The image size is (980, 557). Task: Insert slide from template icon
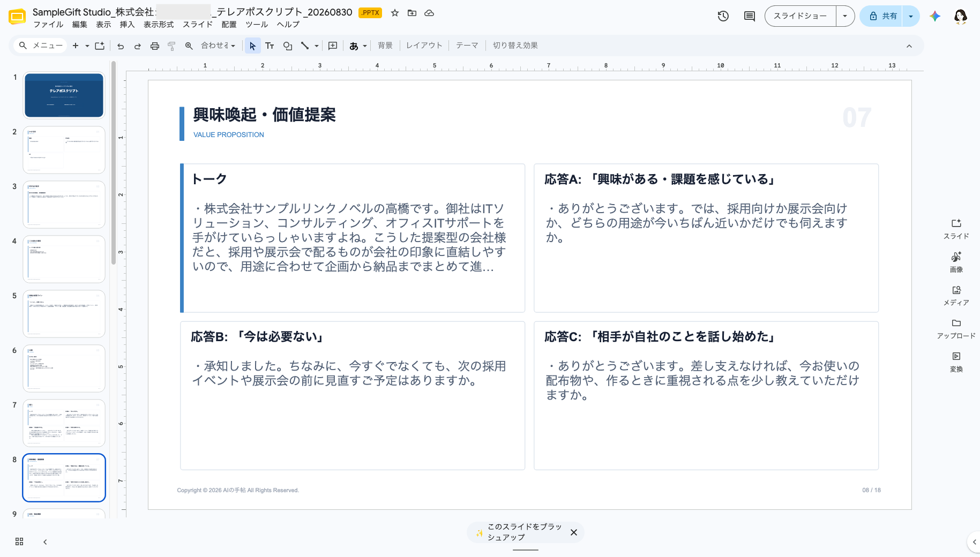pos(100,46)
